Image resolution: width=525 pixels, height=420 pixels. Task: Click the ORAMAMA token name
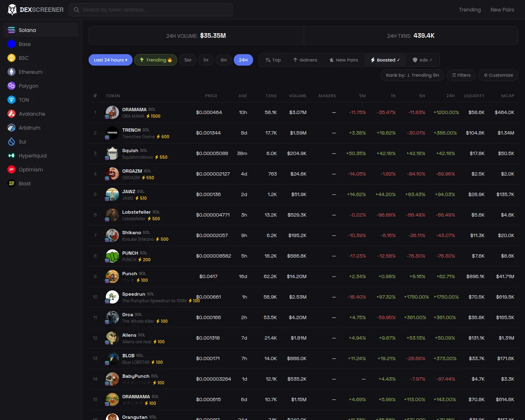pos(134,110)
